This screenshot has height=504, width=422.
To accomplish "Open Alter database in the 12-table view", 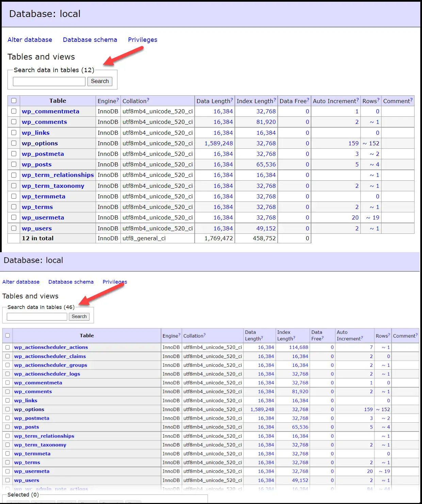I will pos(30,40).
